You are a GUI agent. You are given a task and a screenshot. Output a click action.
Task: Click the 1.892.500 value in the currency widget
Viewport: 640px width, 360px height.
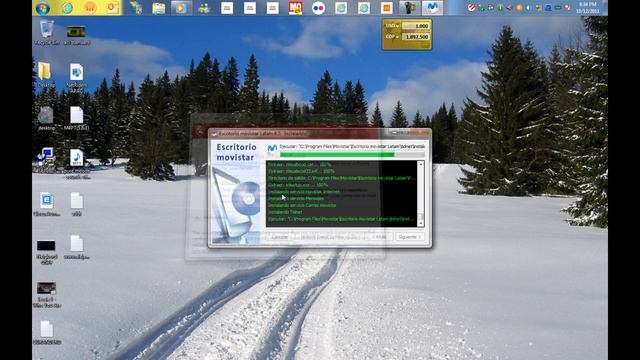point(416,37)
